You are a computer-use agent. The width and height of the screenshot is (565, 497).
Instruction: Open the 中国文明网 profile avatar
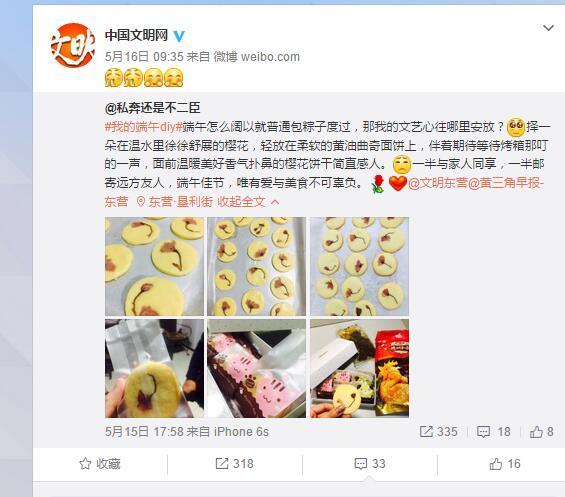pos(72,45)
